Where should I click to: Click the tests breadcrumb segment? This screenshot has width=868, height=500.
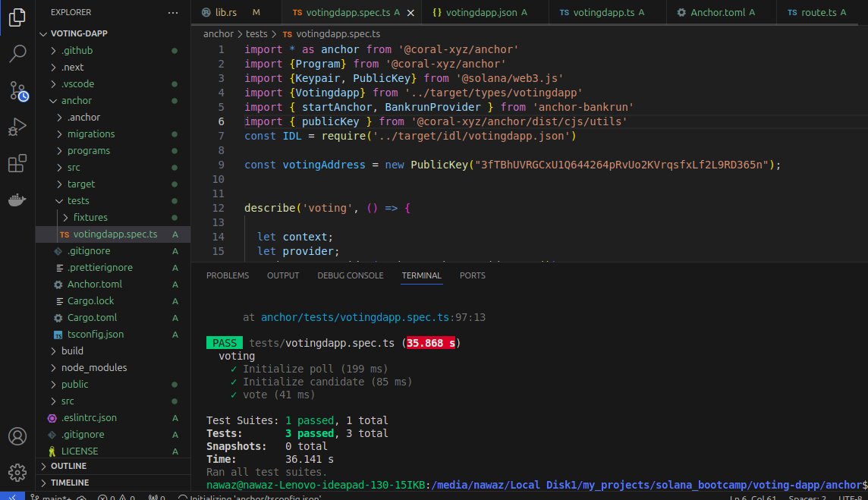256,34
